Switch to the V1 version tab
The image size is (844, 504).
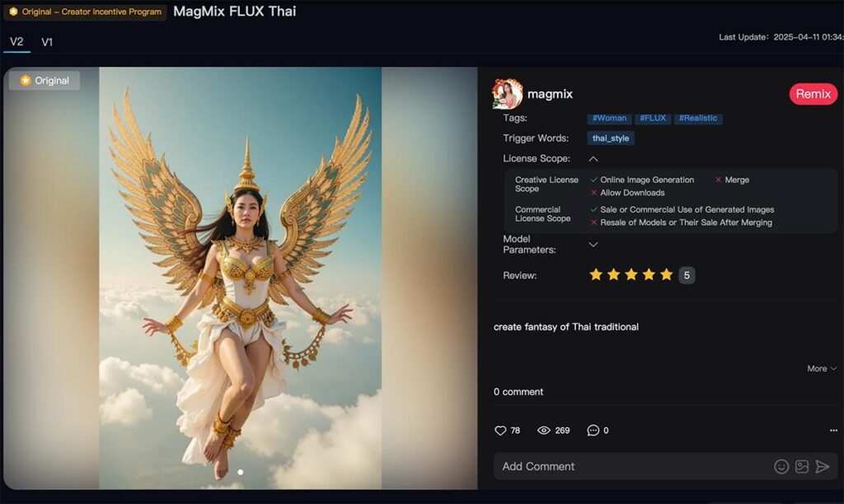click(47, 42)
